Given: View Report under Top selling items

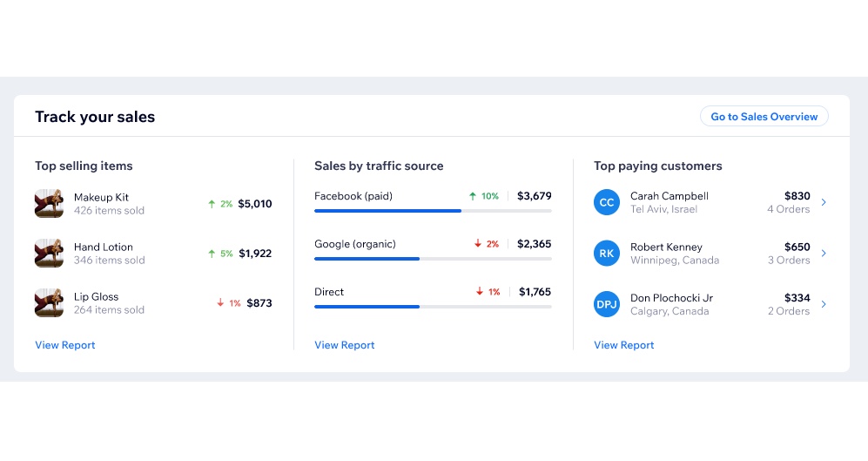Looking at the screenshot, I should coord(65,344).
